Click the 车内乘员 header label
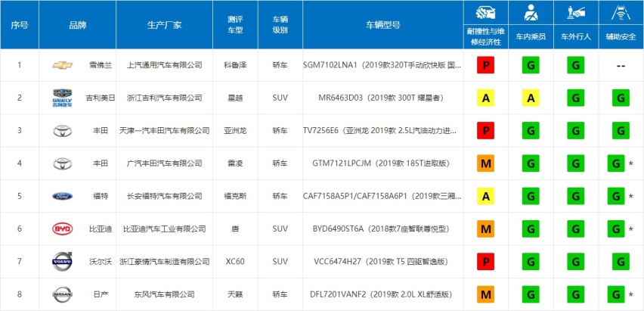644x311 pixels. (531, 36)
